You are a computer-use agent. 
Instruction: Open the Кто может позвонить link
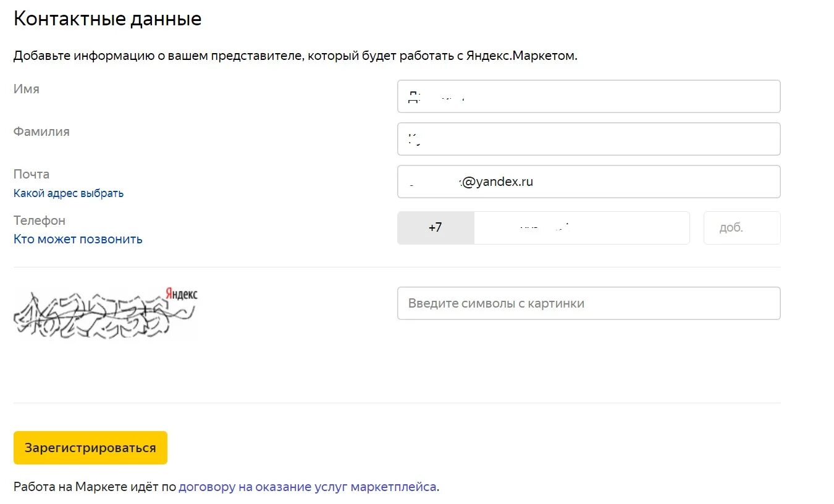(x=78, y=239)
